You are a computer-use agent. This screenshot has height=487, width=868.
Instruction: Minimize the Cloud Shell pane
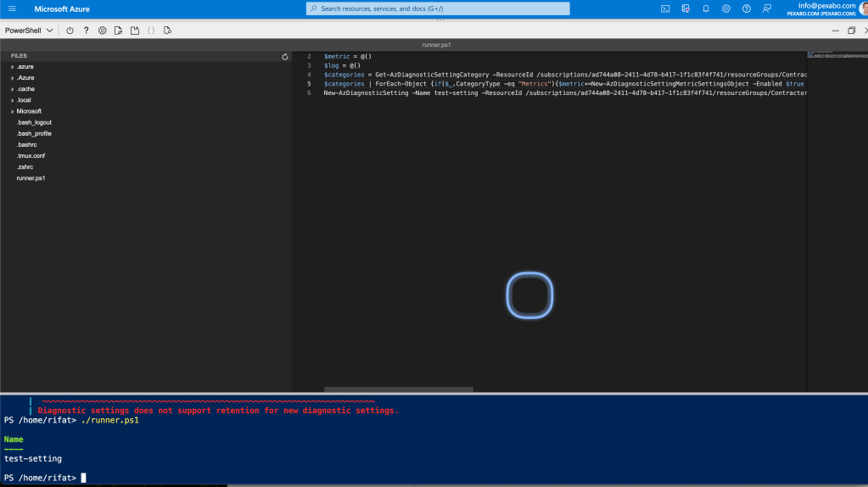(x=836, y=31)
